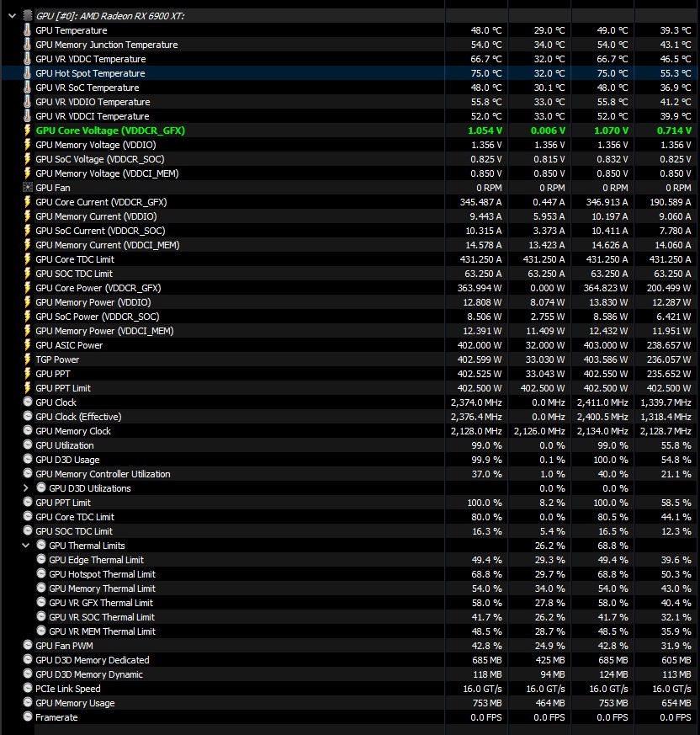Select the GPU Memory Thermal Limit row

(x=349, y=589)
